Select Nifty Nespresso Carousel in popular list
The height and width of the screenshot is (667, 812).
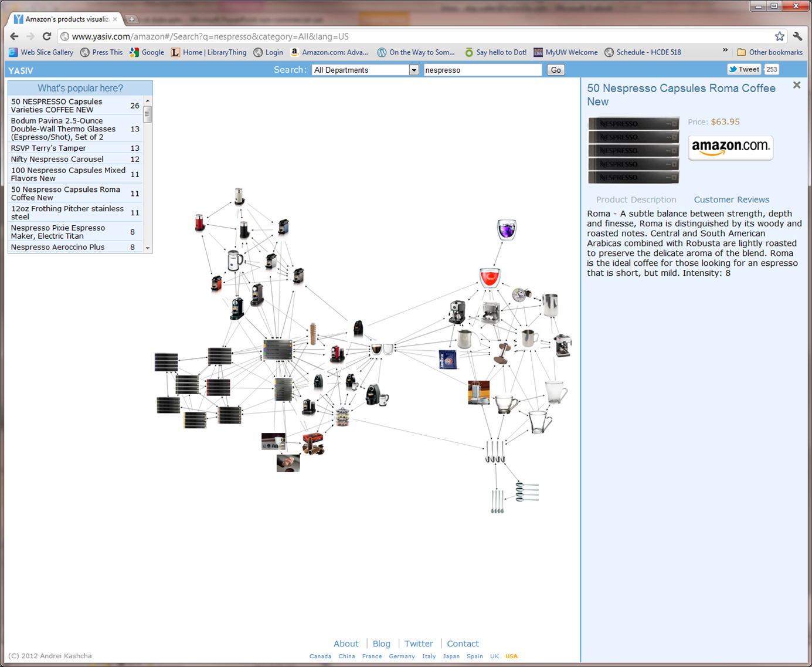pos(57,159)
